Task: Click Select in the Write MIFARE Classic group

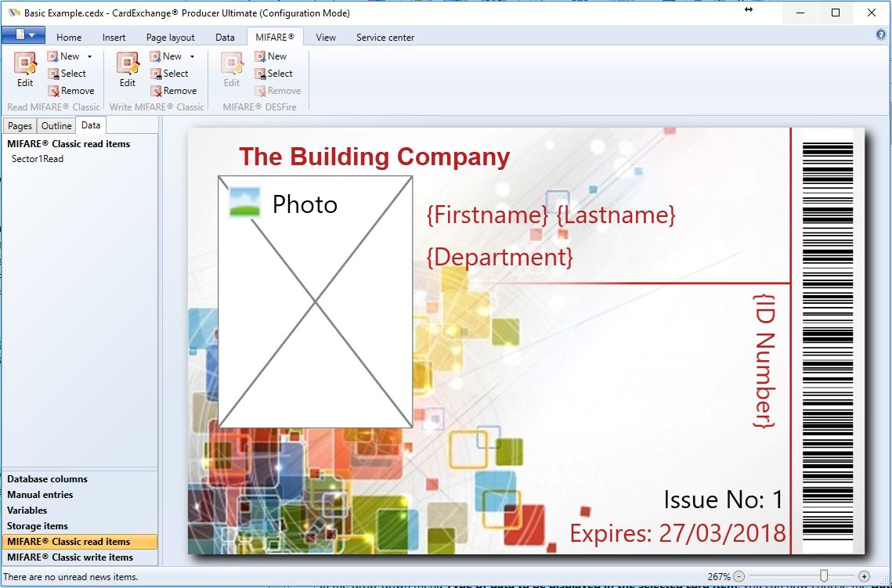Action: coord(169,74)
